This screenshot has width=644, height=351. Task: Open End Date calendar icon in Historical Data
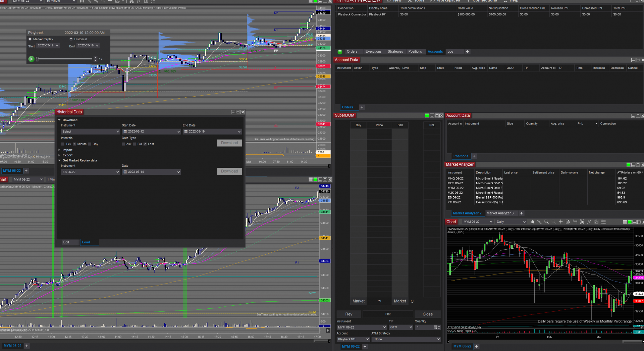[x=186, y=132]
